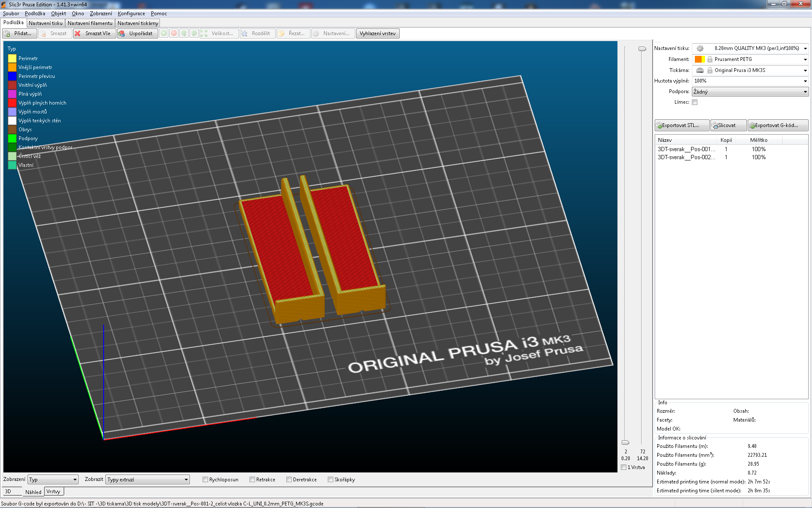Open the Zobrazit Typy extruzí dropdown
The image size is (812, 508).
pos(147,480)
